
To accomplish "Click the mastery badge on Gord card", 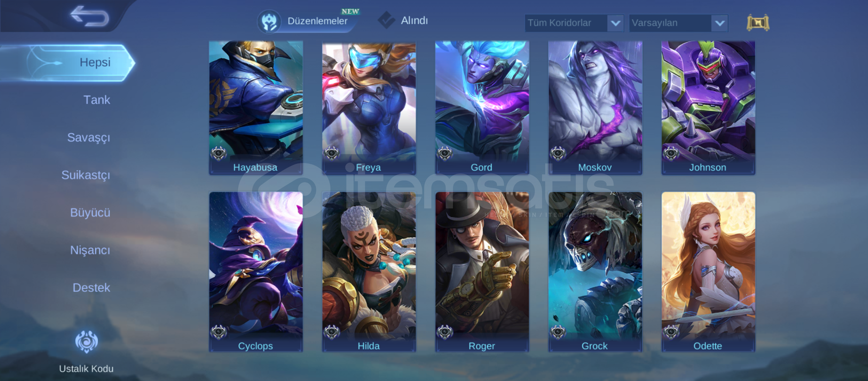I will [x=445, y=153].
